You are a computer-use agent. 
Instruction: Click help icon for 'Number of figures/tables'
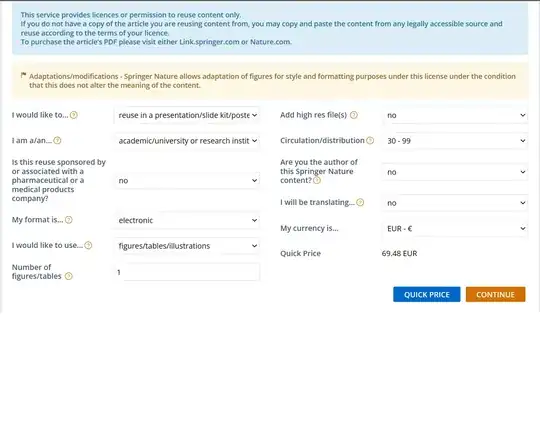pyautogui.click(x=69, y=276)
